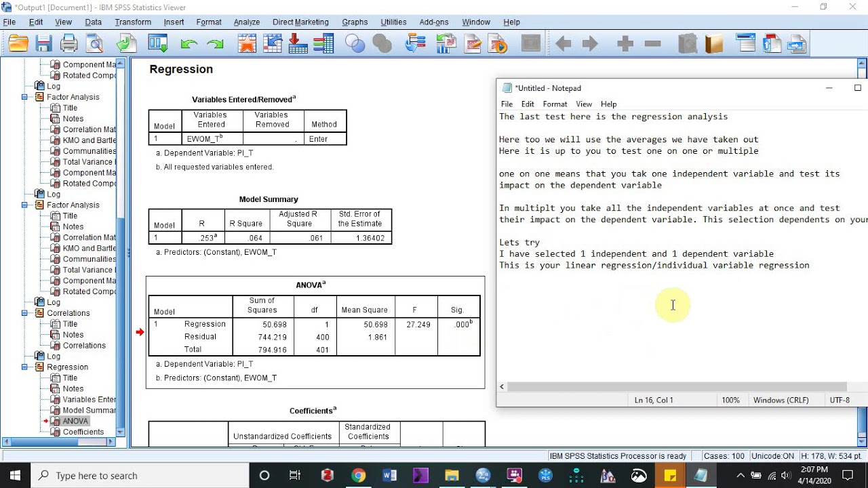868x488 pixels.
Task: Click the Open folder icon in SPSS toolbar
Action: (x=18, y=45)
